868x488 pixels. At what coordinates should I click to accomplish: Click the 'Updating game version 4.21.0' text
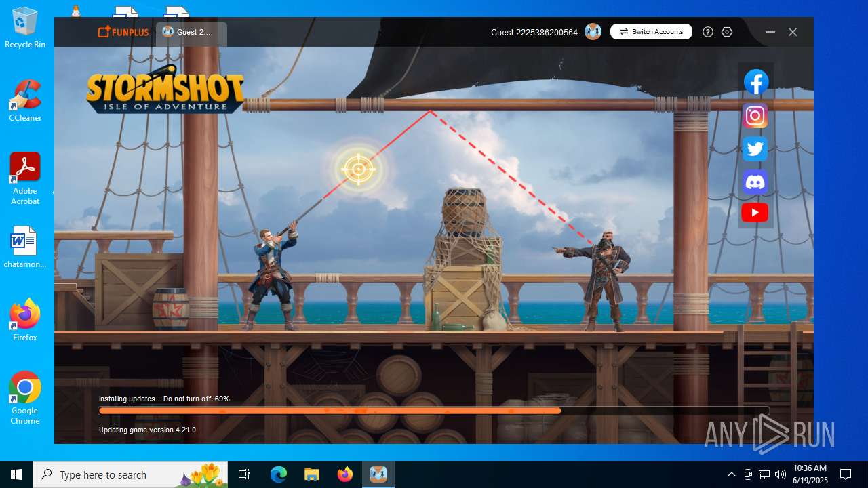(147, 430)
